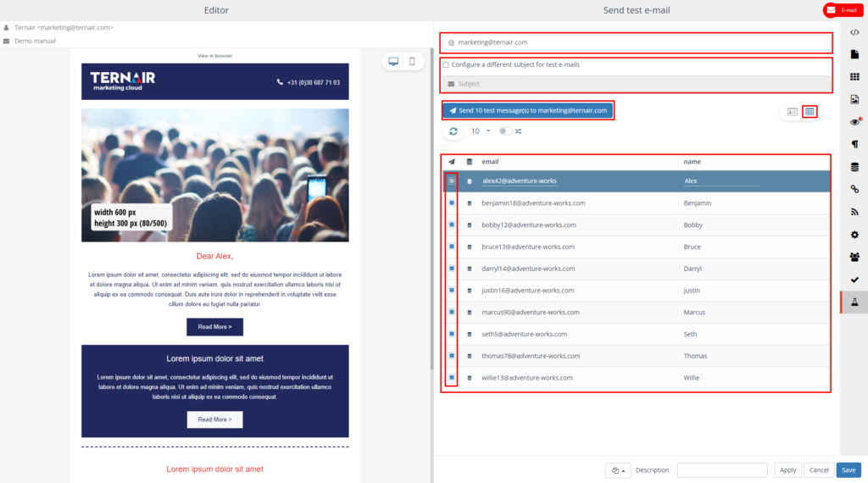Click the document file icon in sidebar

coord(854,54)
